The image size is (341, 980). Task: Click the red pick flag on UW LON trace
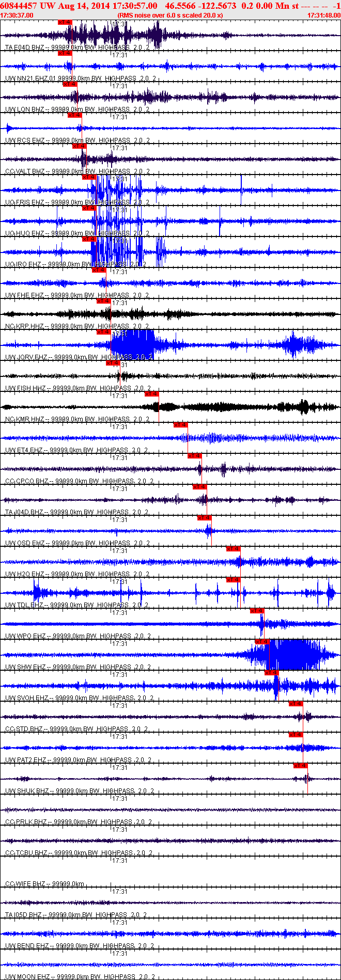click(x=70, y=84)
